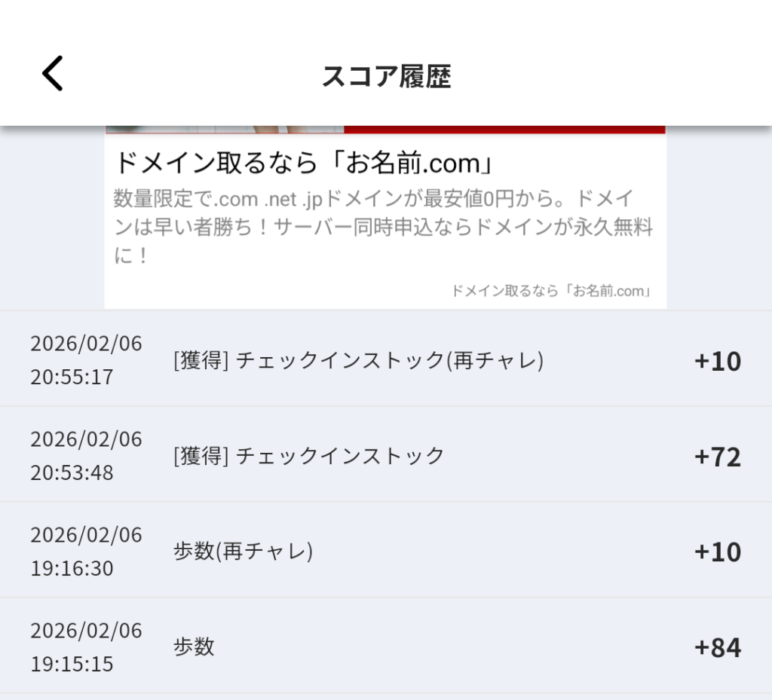Click the +84 score value

coord(717,647)
